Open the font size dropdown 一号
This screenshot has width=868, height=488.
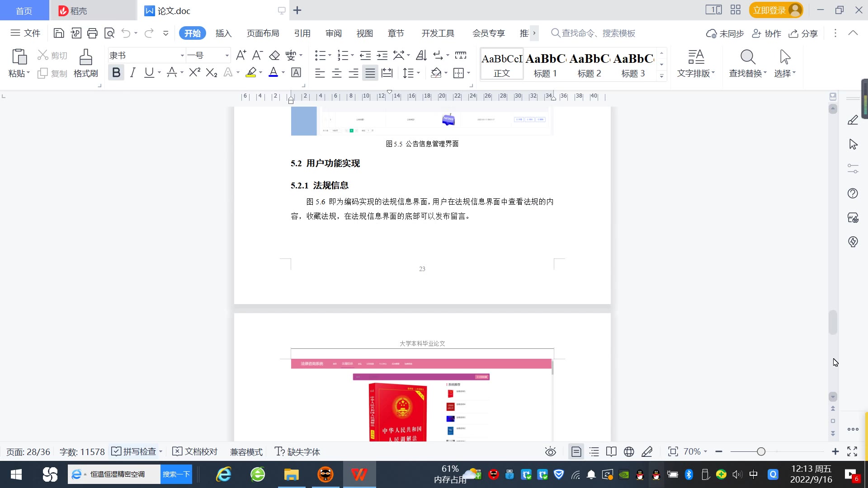tap(227, 56)
